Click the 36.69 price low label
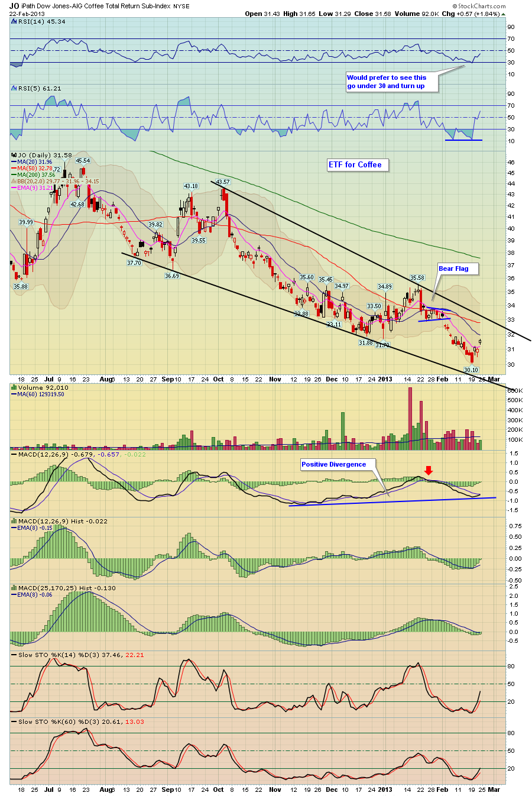 (171, 276)
